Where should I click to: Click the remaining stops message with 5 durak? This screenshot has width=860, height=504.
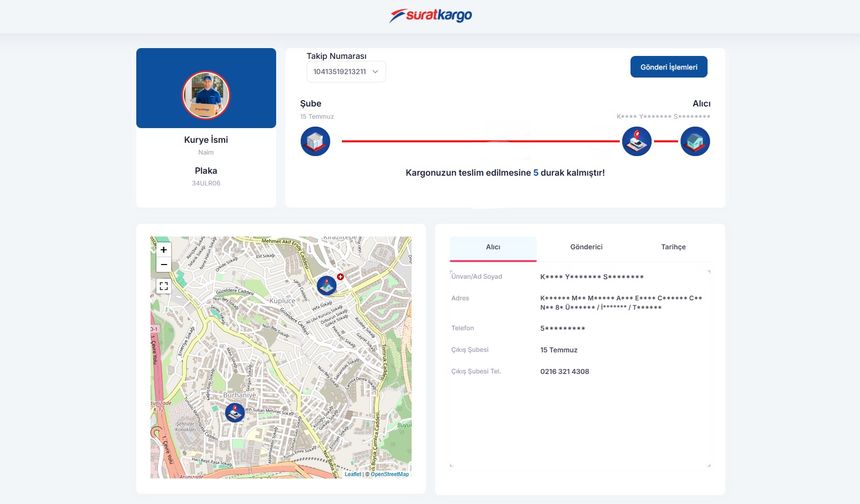pyautogui.click(x=505, y=173)
